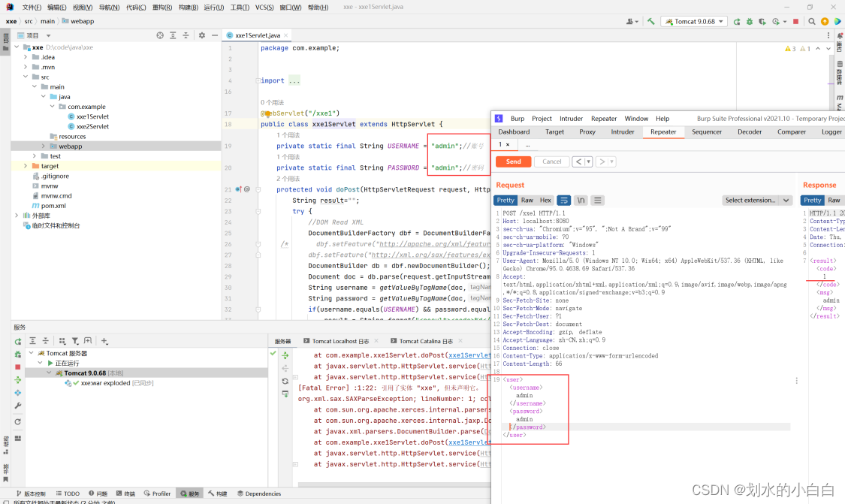Collapse Tomcat 服务器 node in Services

[x=32, y=354]
